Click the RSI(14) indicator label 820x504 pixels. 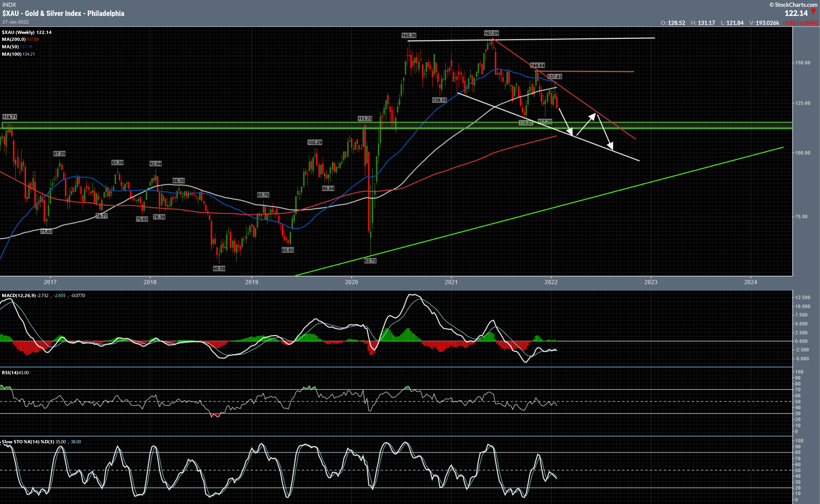[x=10, y=373]
